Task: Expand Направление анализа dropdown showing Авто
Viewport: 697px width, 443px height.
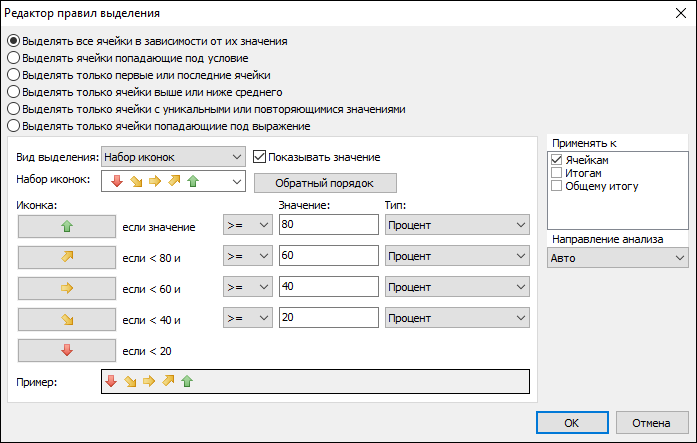Action: click(618, 258)
